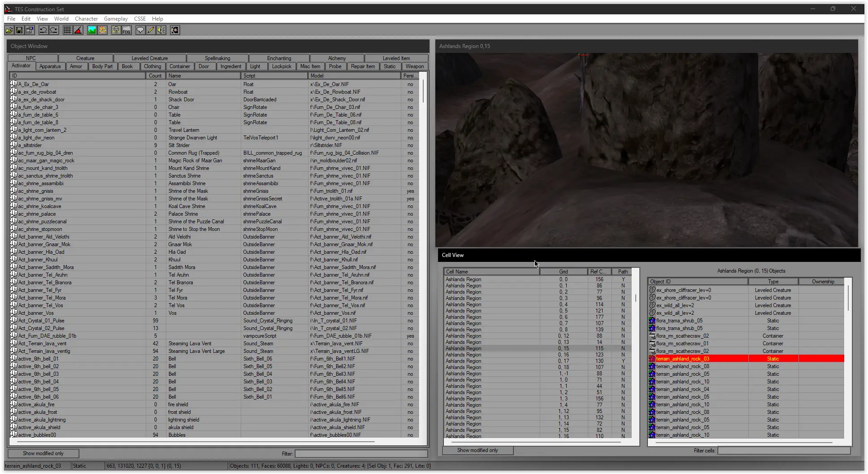
Task: Enable Path Grid editing icon
Action: (x=102, y=30)
